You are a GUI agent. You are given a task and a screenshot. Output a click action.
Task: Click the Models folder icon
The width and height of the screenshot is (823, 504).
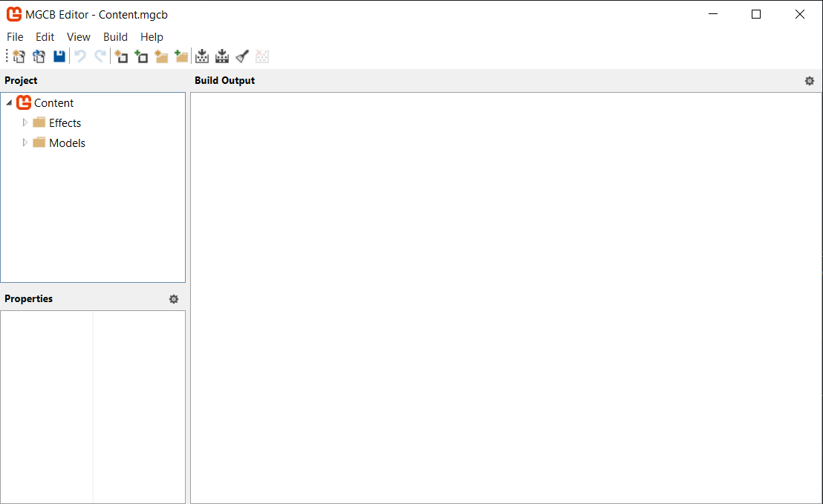39,142
